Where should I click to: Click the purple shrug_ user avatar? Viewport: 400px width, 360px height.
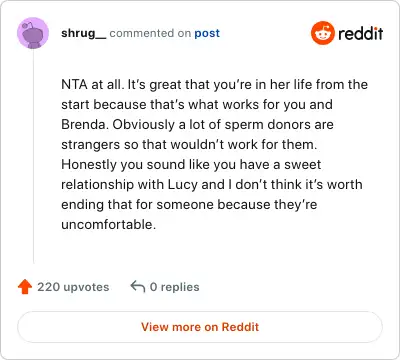tap(33, 33)
